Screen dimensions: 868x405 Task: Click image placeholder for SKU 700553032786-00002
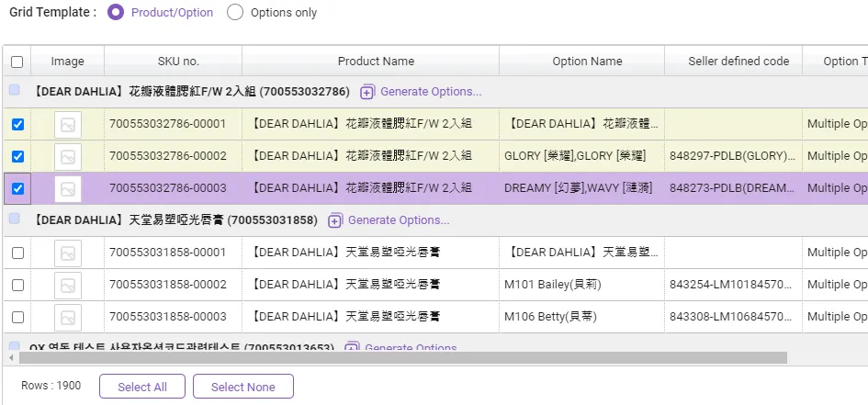67,157
